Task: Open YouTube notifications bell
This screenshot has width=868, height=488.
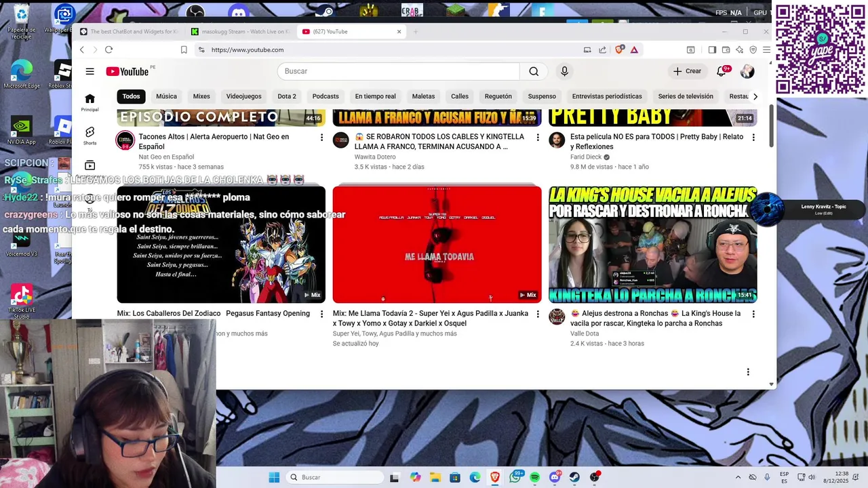Action: (x=722, y=71)
